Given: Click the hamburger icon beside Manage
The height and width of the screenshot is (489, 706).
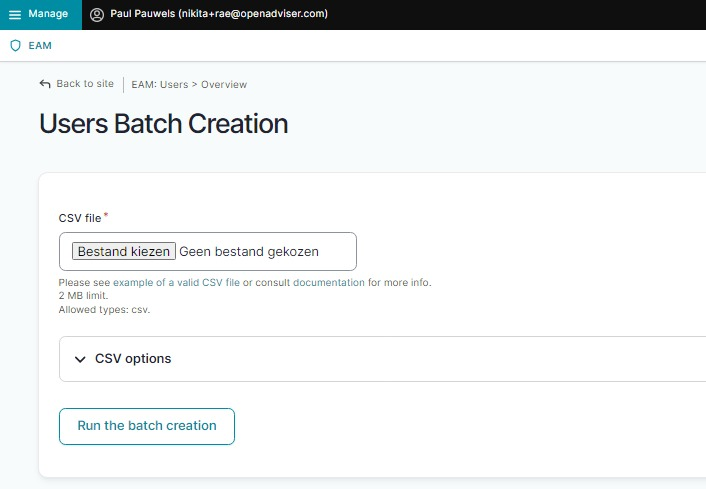Looking at the screenshot, I should [15, 15].
